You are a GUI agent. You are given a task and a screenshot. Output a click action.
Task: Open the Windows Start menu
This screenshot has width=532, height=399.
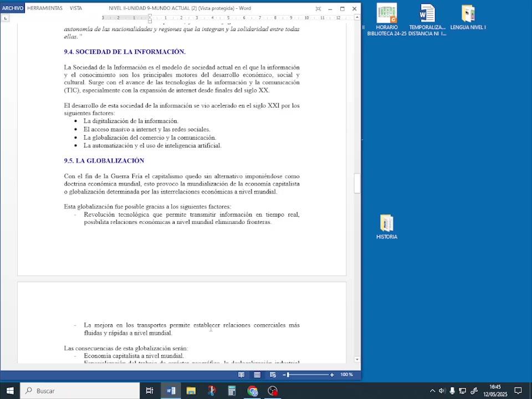point(10,391)
